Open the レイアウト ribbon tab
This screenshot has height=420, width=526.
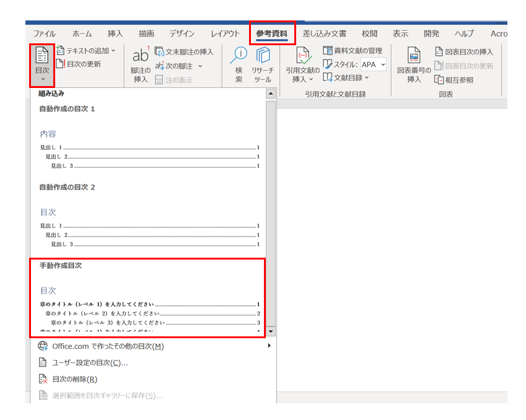pyautogui.click(x=225, y=33)
